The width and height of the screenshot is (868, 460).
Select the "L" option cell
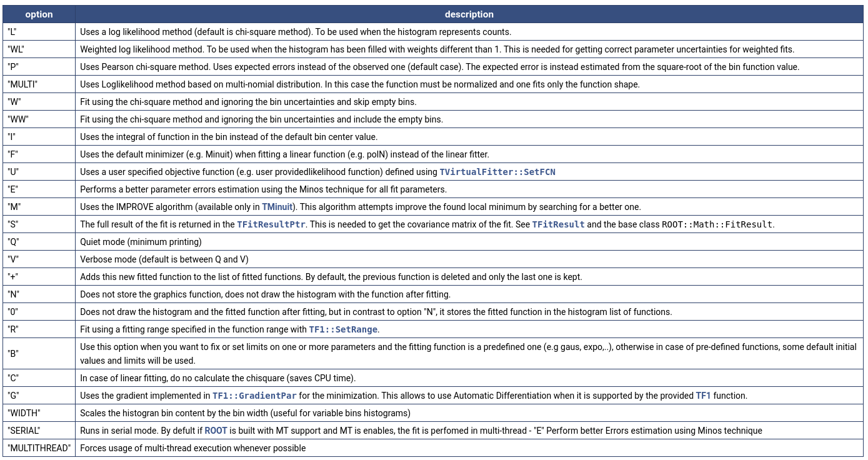[x=39, y=32]
